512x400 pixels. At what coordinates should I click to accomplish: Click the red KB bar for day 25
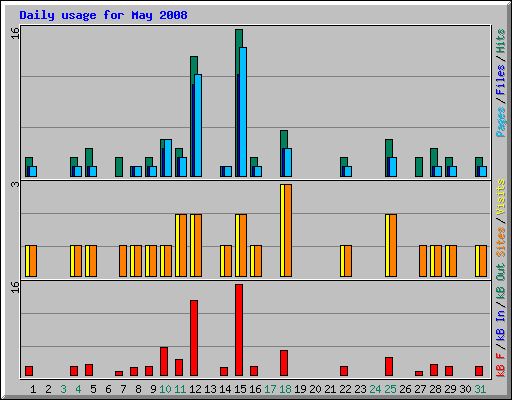[389, 367]
